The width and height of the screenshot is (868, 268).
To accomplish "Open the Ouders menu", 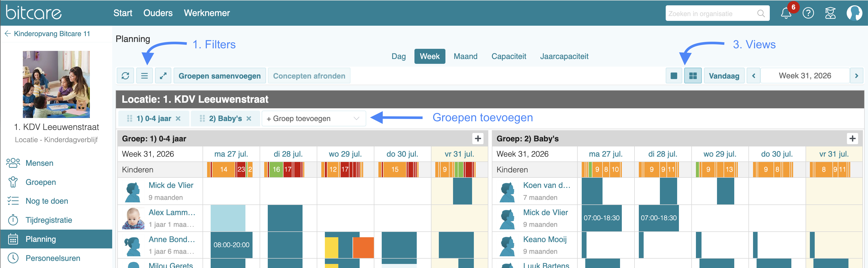I will [158, 13].
